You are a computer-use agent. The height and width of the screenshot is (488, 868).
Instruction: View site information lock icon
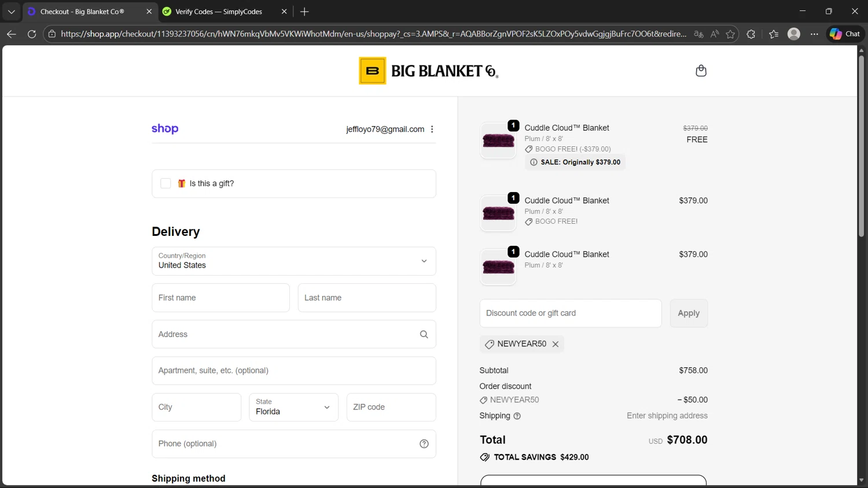[x=52, y=34]
